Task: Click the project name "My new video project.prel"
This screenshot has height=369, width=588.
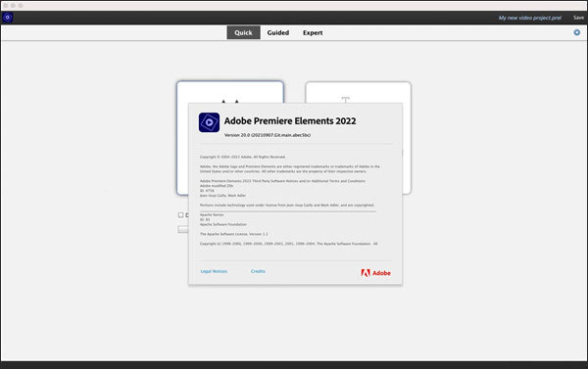Action: tap(529, 18)
